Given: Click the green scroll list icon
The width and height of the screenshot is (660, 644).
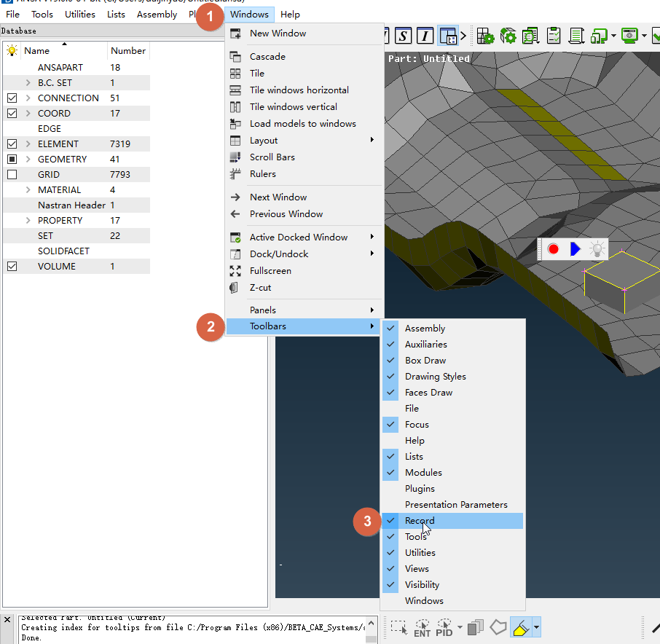Looking at the screenshot, I should point(576,36).
